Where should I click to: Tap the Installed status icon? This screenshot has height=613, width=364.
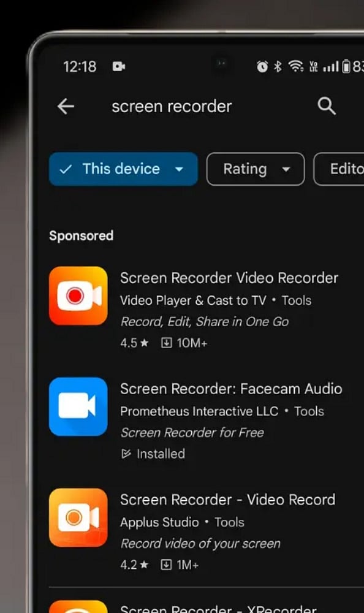pyautogui.click(x=126, y=454)
